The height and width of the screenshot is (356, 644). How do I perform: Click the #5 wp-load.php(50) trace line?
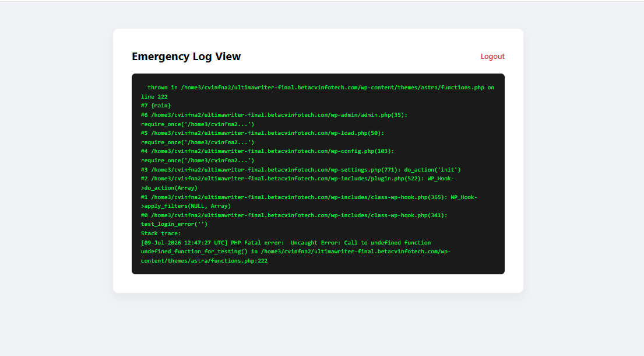point(262,133)
